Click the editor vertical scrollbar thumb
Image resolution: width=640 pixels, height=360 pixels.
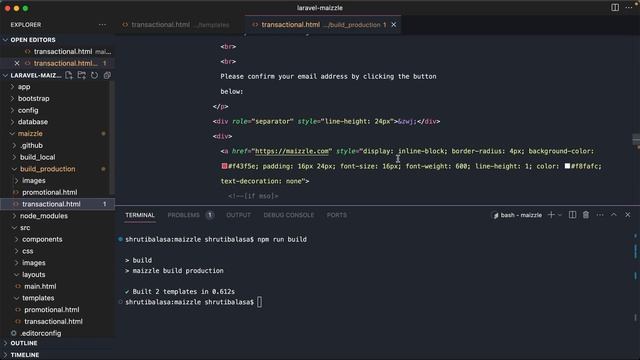pos(636,139)
